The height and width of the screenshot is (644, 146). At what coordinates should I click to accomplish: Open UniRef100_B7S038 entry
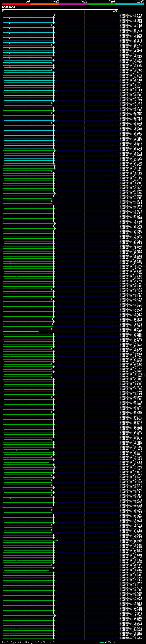pos(131,351)
